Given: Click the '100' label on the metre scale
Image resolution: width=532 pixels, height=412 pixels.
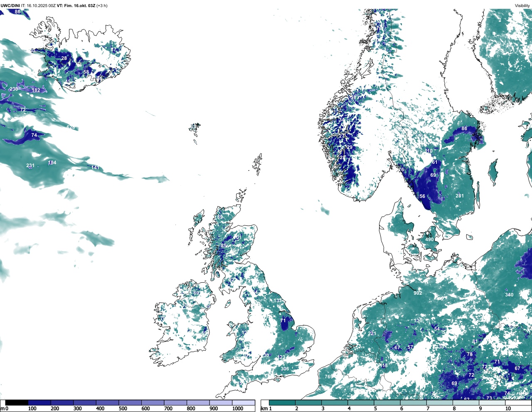Looking at the screenshot, I should click(32, 409).
